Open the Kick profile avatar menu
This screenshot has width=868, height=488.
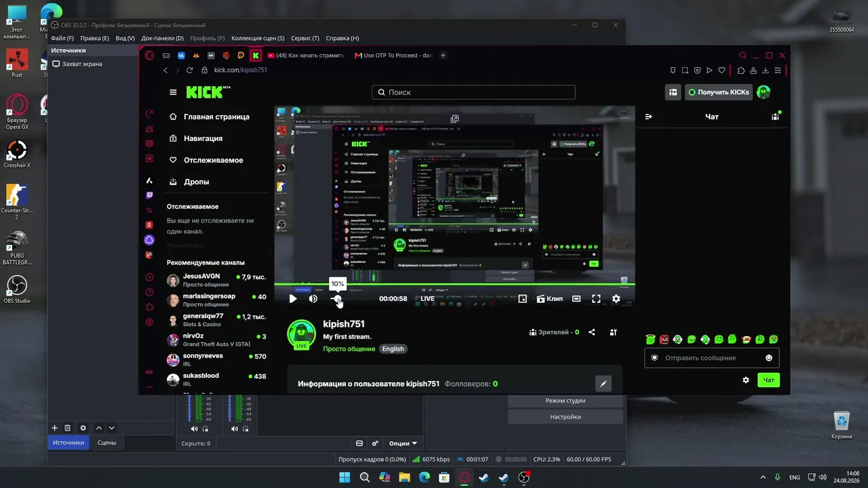[x=764, y=92]
